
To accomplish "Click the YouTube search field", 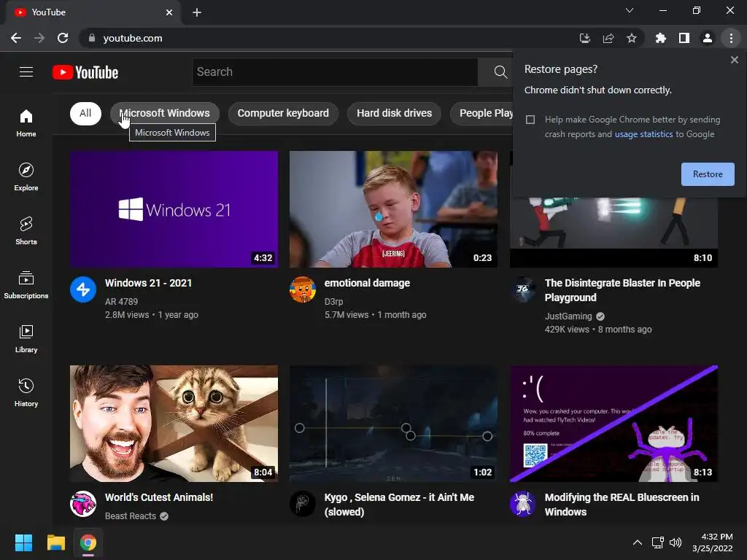I will [x=335, y=72].
